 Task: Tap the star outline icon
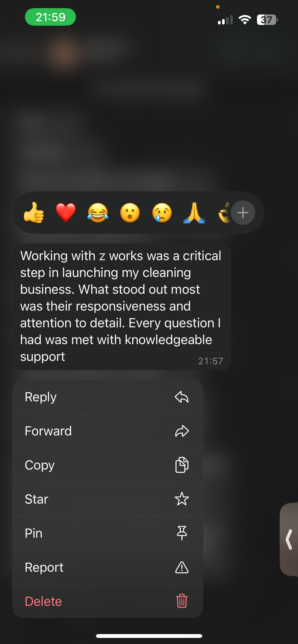click(x=182, y=499)
